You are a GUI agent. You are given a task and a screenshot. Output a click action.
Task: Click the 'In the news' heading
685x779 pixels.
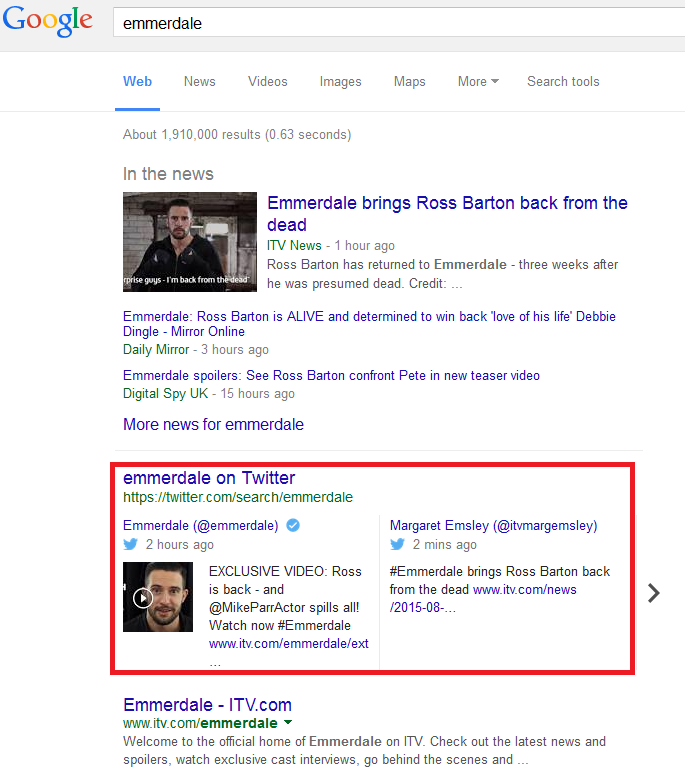(168, 174)
